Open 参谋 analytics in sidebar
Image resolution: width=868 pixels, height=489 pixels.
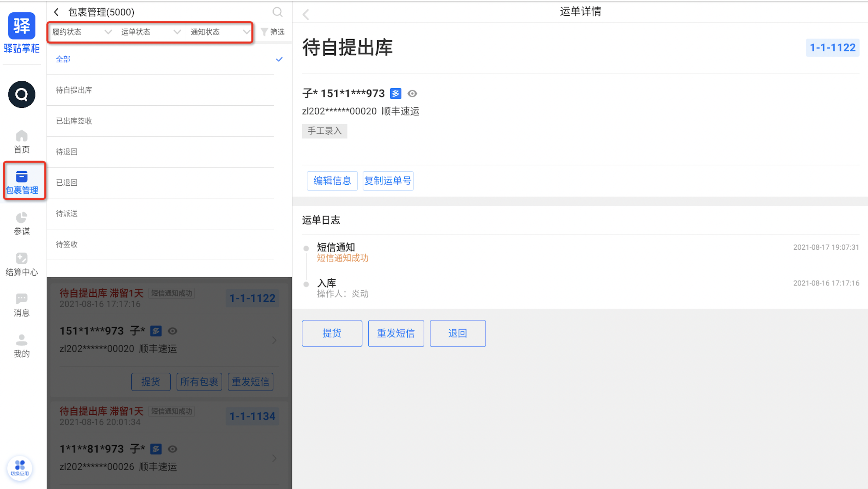point(22,224)
